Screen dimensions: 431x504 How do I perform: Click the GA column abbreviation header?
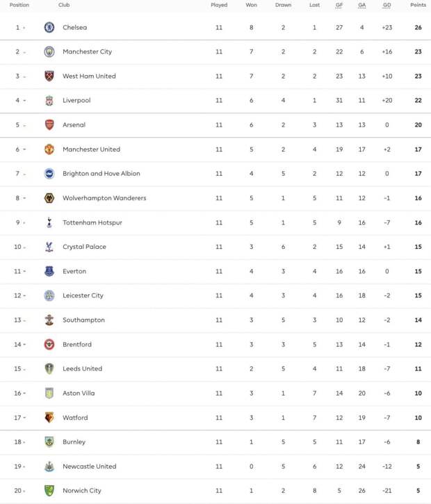362,5
